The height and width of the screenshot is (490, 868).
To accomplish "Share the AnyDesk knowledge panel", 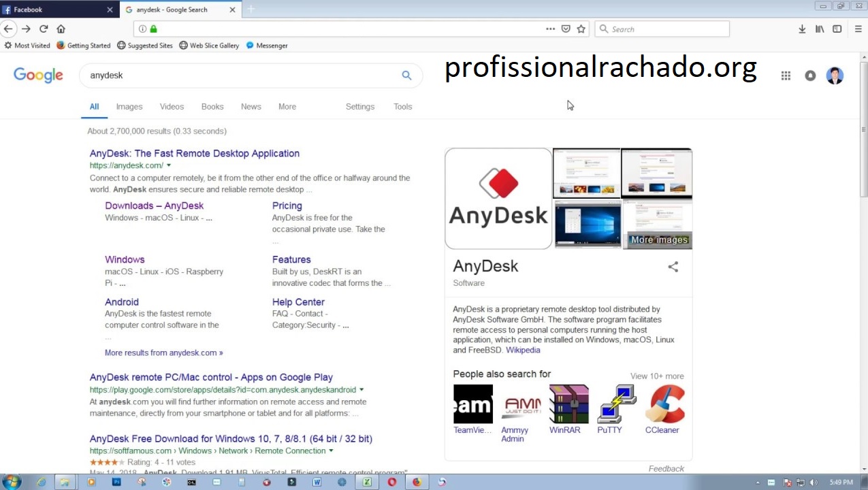I will pyautogui.click(x=673, y=267).
